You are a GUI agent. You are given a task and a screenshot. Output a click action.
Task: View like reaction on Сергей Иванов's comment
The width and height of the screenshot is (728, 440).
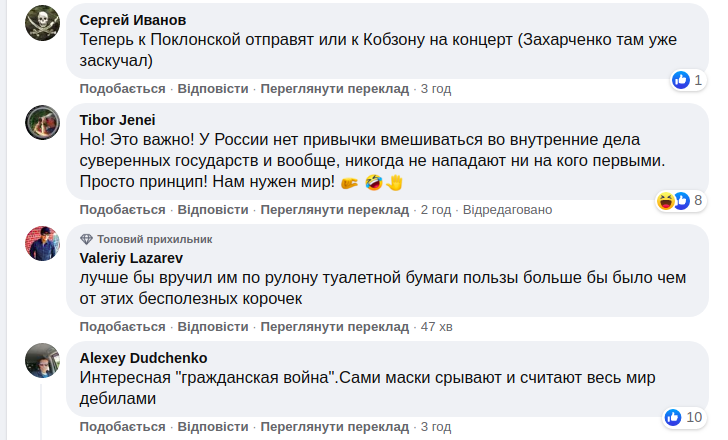[x=681, y=79]
